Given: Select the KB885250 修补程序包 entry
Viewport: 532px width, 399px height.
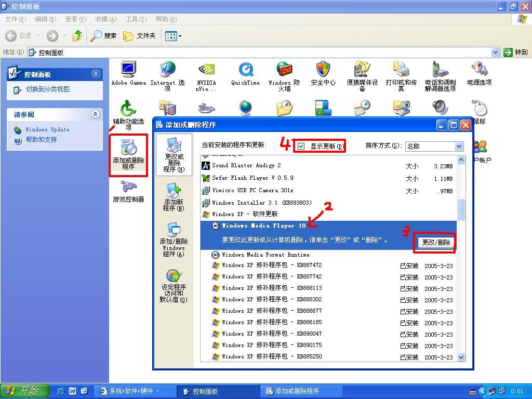Looking at the screenshot, I should [328, 356].
